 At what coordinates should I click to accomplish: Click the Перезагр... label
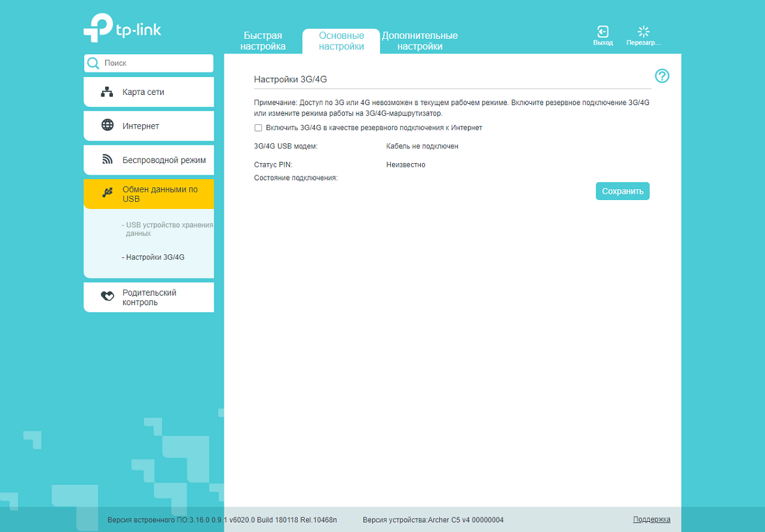pyautogui.click(x=644, y=43)
